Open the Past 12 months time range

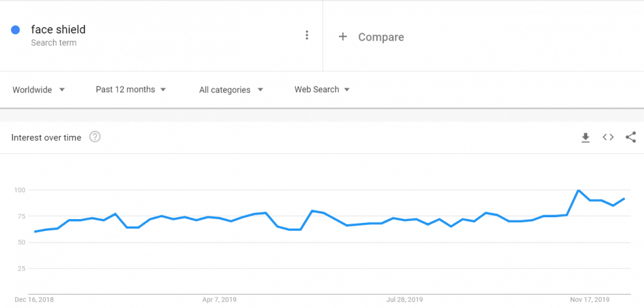tap(131, 90)
